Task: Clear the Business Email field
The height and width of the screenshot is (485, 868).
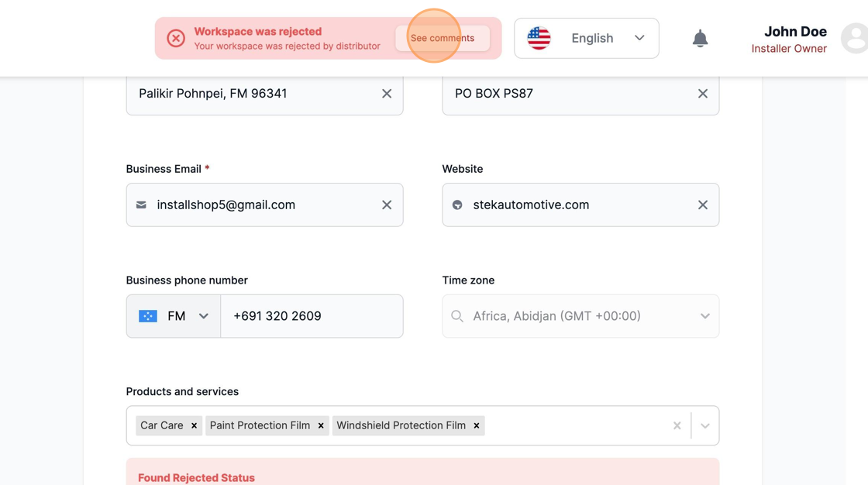Action: click(x=387, y=205)
